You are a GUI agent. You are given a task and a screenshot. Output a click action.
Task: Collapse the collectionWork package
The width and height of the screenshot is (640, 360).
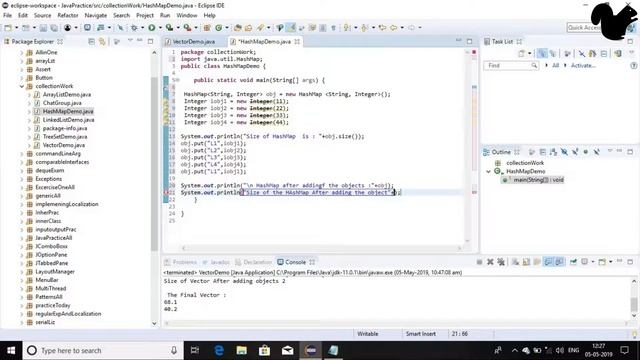[22, 86]
